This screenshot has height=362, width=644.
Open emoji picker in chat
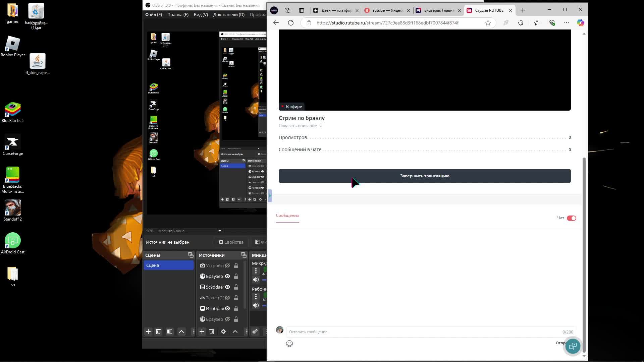pyautogui.click(x=289, y=344)
